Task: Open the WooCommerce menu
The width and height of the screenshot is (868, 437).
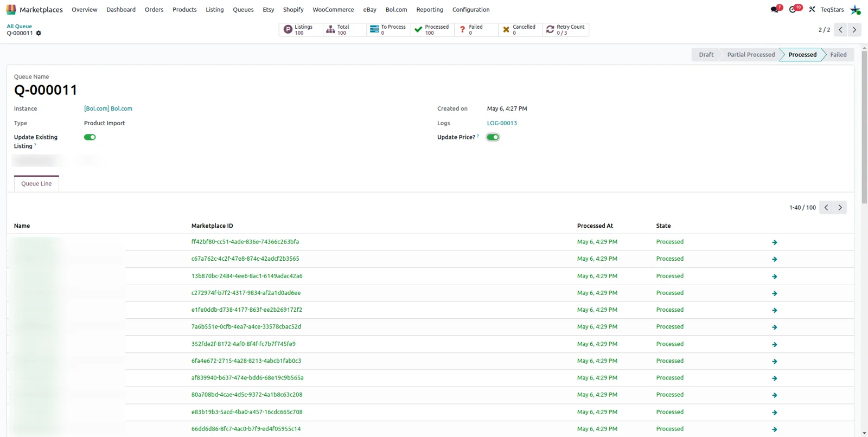Action: click(x=333, y=10)
